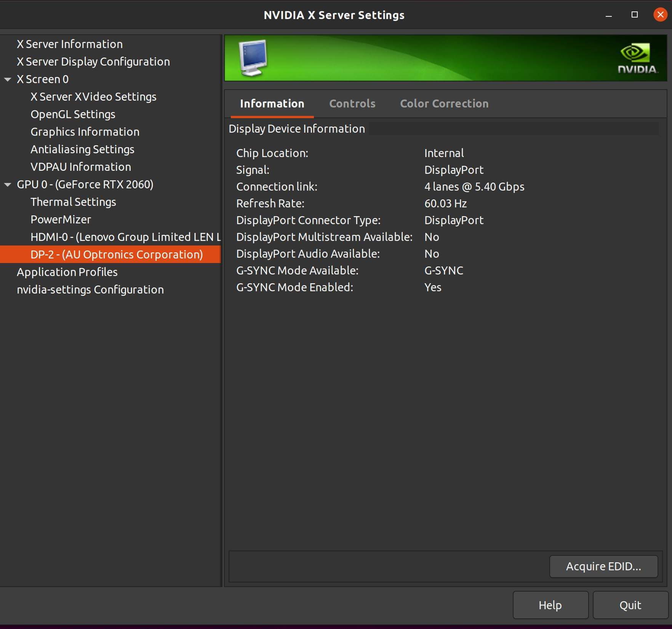Click the G-SYNC Mode Available label
The height and width of the screenshot is (629, 672).
tap(297, 271)
